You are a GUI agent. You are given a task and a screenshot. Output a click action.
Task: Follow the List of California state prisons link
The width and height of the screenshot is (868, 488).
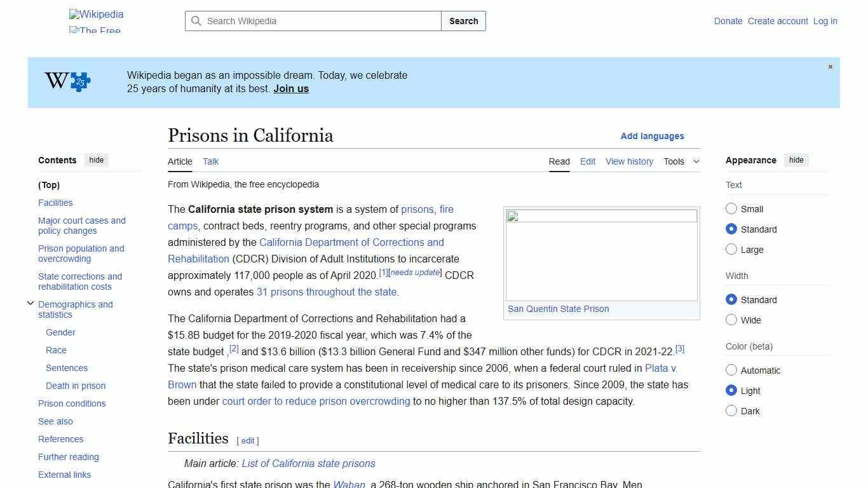click(308, 463)
